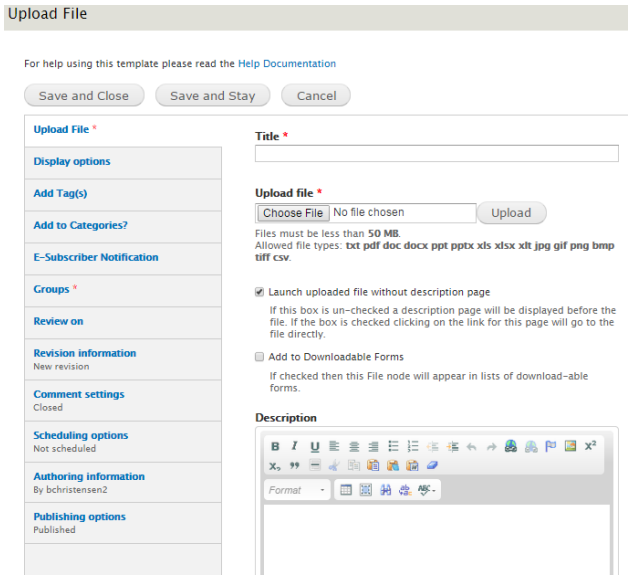Select the Upload File vertical tab
Screen dimensions: 631x585
(123, 130)
